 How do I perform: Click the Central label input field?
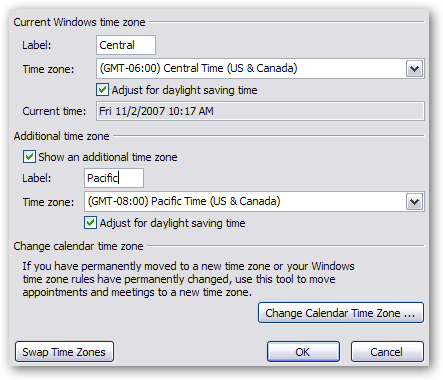126,45
